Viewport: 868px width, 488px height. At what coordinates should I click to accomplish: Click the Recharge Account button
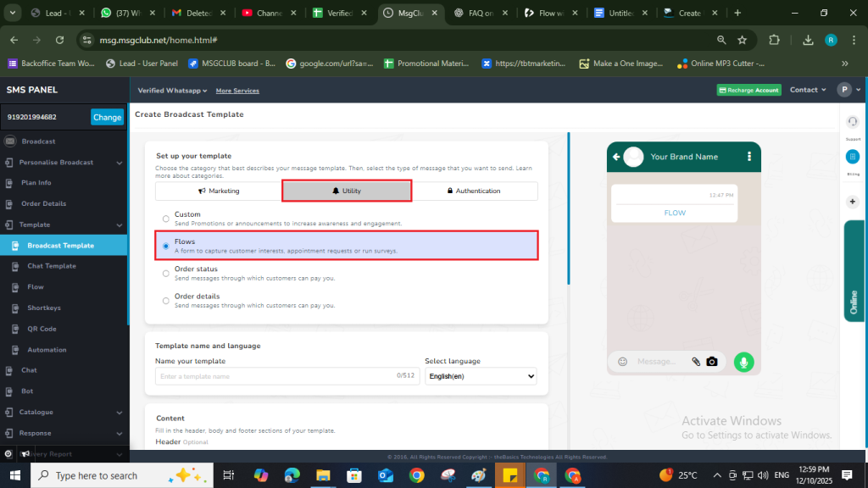click(x=748, y=91)
